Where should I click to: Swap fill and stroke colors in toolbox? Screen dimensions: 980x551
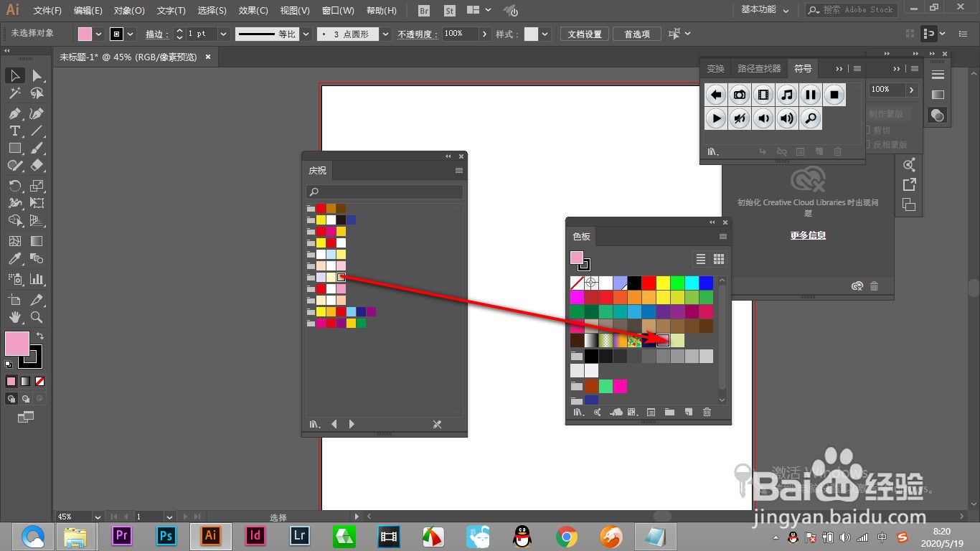40,336
